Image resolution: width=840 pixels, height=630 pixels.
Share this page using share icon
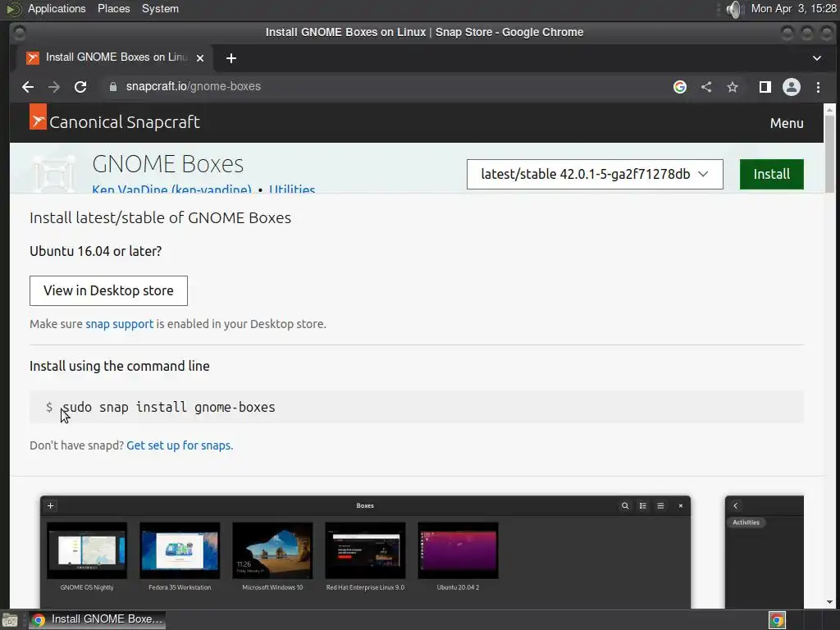click(706, 87)
